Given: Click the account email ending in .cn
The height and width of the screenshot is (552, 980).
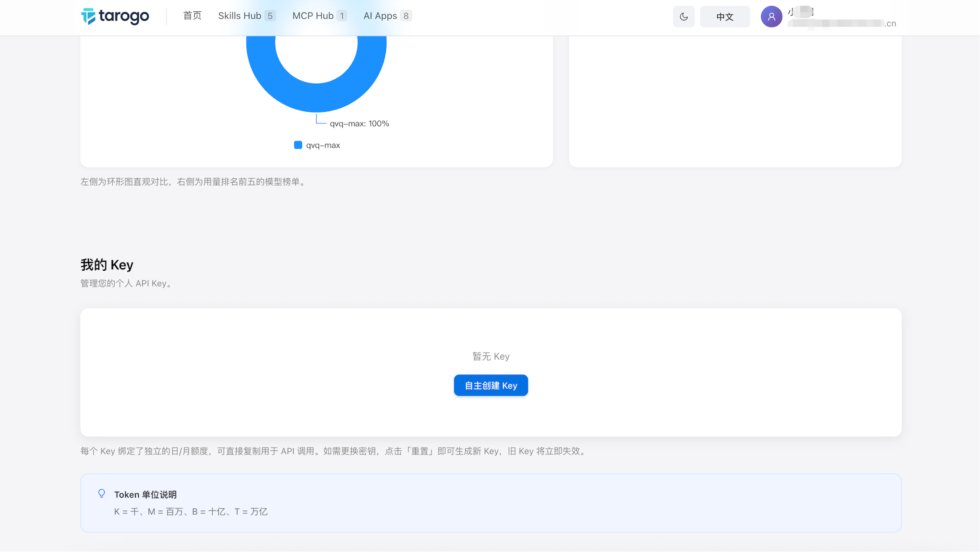Looking at the screenshot, I should (842, 24).
